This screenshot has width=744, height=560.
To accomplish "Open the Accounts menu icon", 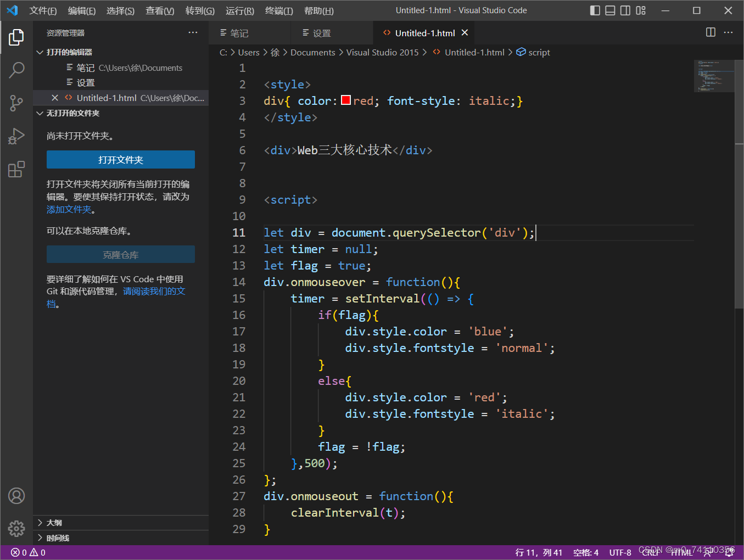I will tap(16, 496).
